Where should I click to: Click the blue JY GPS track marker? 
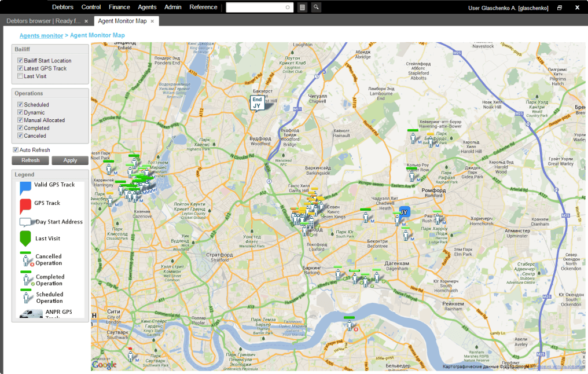404,214
